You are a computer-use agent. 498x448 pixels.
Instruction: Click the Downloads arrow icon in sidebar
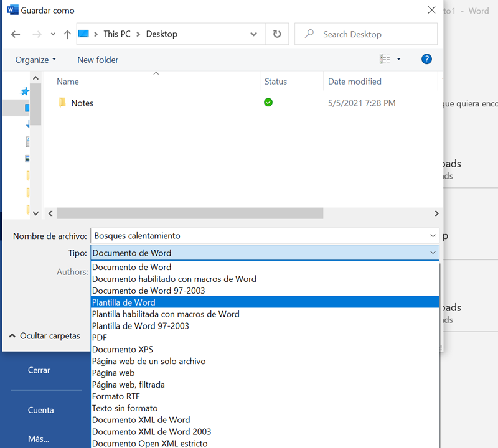(x=27, y=124)
